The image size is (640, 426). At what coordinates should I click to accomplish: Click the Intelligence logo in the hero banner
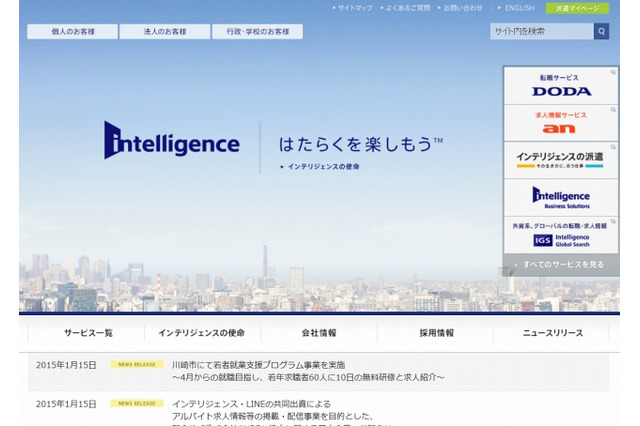pyautogui.click(x=172, y=141)
